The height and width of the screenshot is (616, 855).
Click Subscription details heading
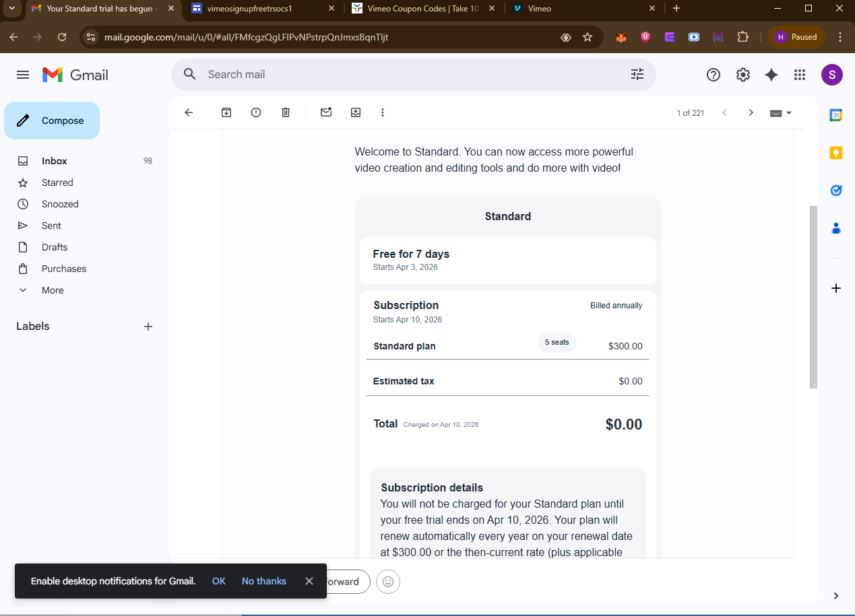432,487
